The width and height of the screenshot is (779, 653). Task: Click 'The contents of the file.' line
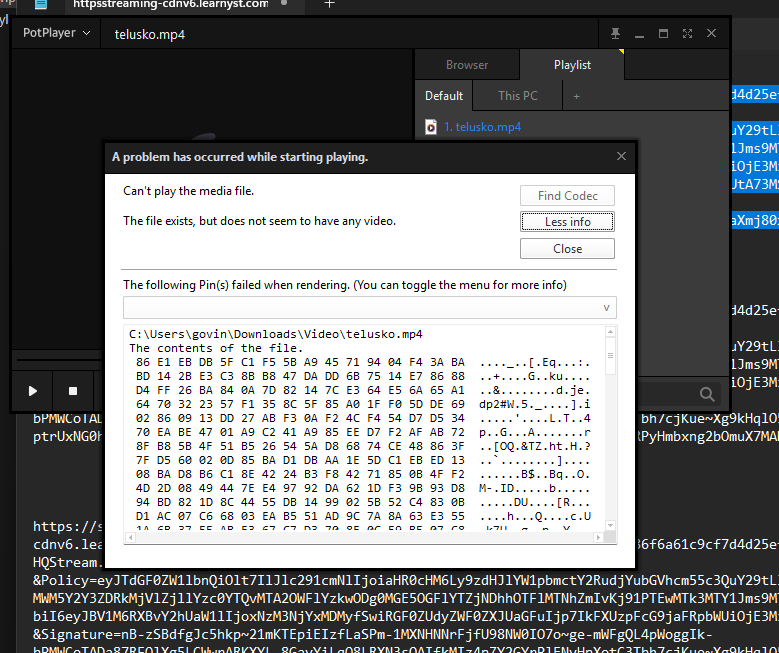(216, 348)
